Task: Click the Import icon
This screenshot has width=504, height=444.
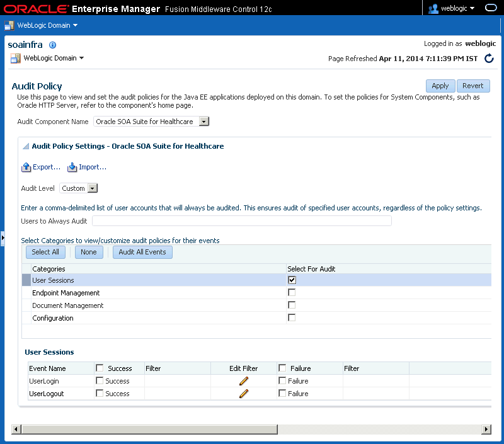Action: (72, 167)
